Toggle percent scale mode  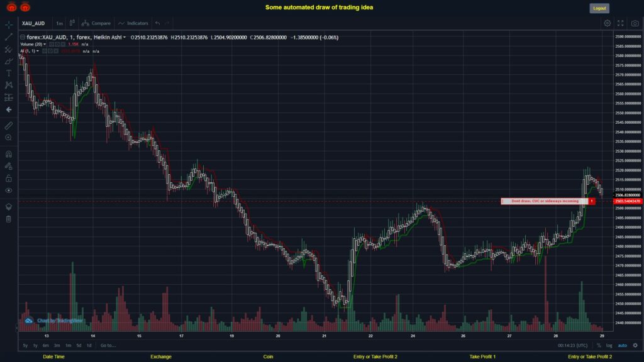pyautogui.click(x=599, y=346)
